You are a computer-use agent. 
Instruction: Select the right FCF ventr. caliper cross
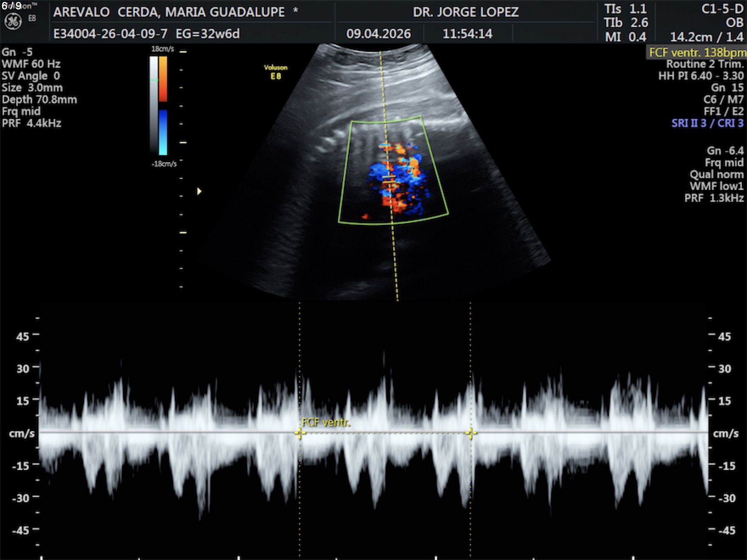pyautogui.click(x=470, y=433)
